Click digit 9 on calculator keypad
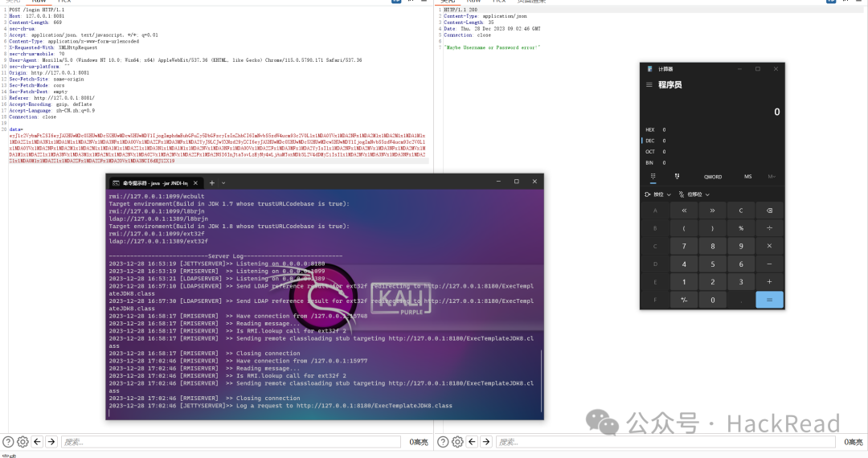Image resolution: width=868 pixels, height=458 pixels. [x=741, y=246]
